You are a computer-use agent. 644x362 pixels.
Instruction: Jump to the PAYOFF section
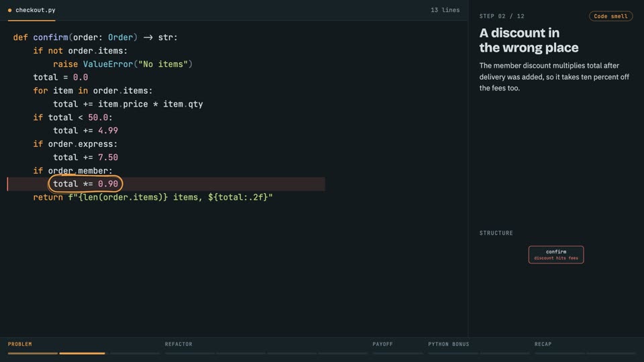pyautogui.click(x=382, y=344)
